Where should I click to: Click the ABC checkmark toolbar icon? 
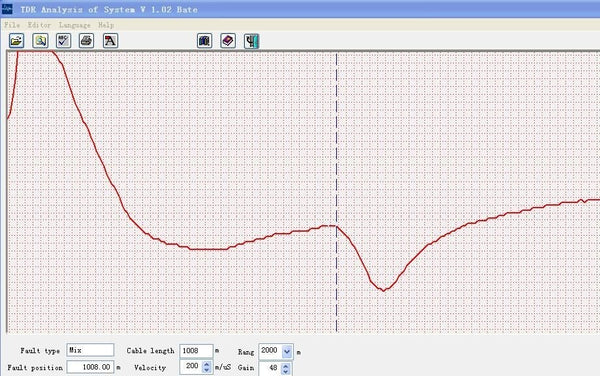64,41
